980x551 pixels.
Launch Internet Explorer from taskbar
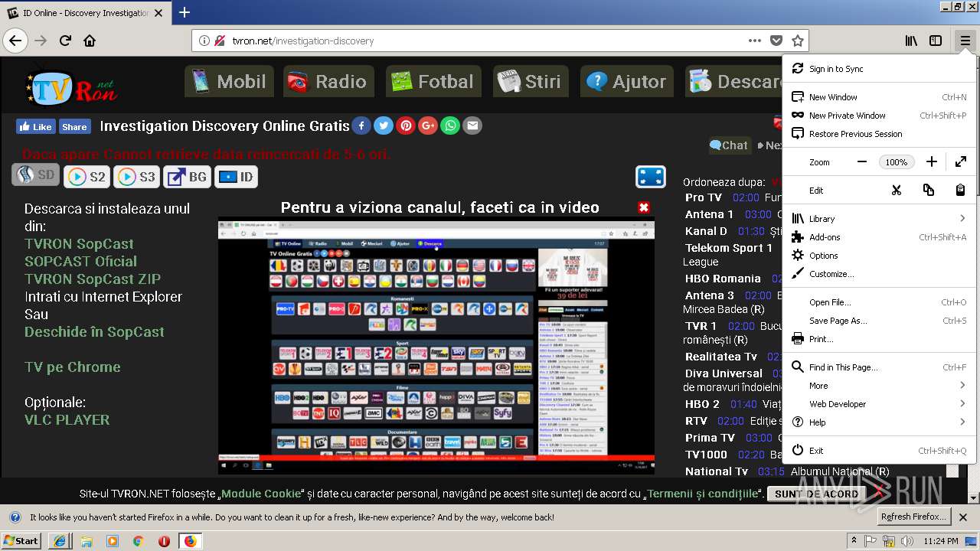[59, 540]
